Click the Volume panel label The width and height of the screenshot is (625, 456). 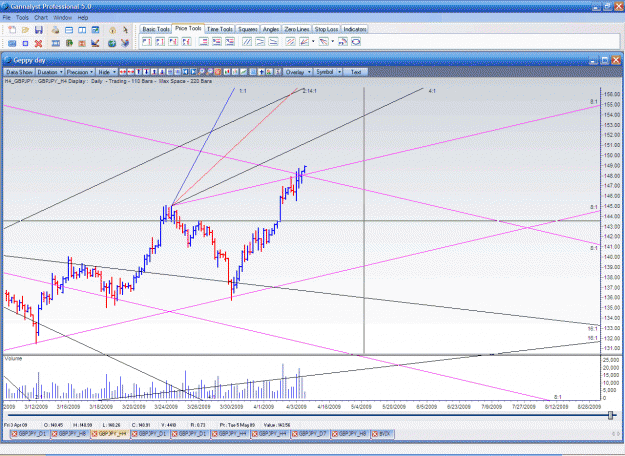pos(13,358)
